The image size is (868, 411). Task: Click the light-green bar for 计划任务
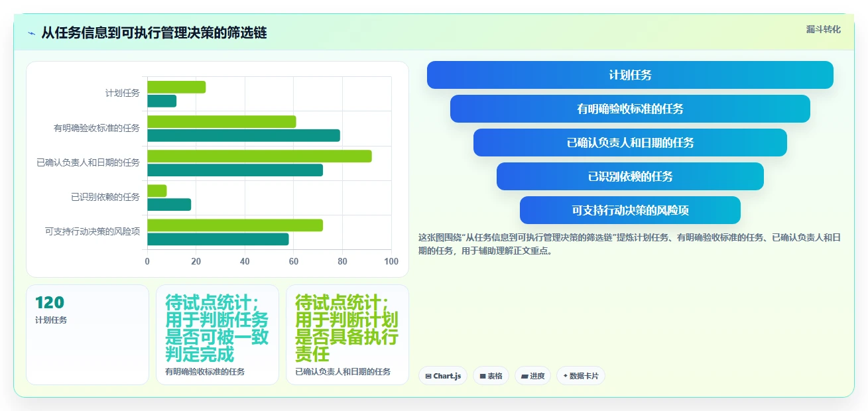click(x=176, y=87)
